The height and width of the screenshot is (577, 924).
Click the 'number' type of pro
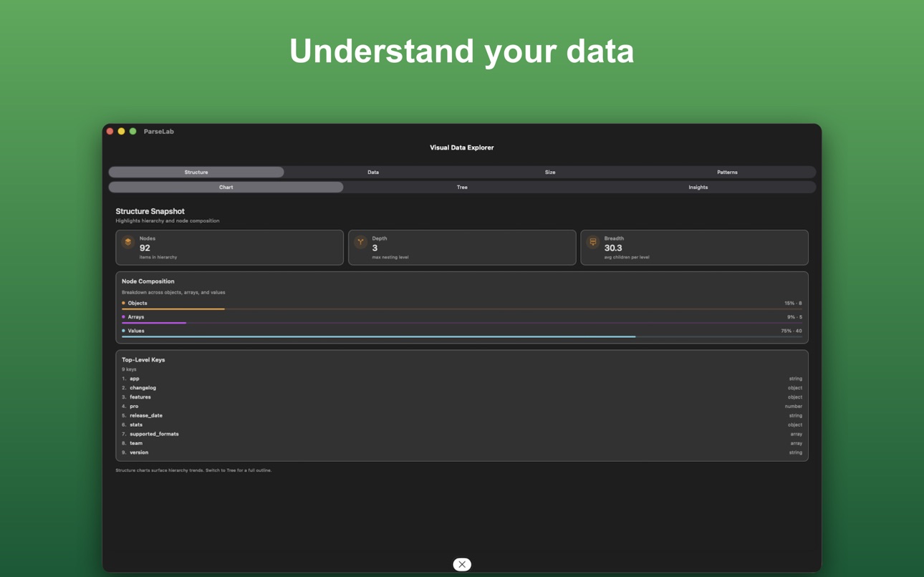(x=794, y=407)
